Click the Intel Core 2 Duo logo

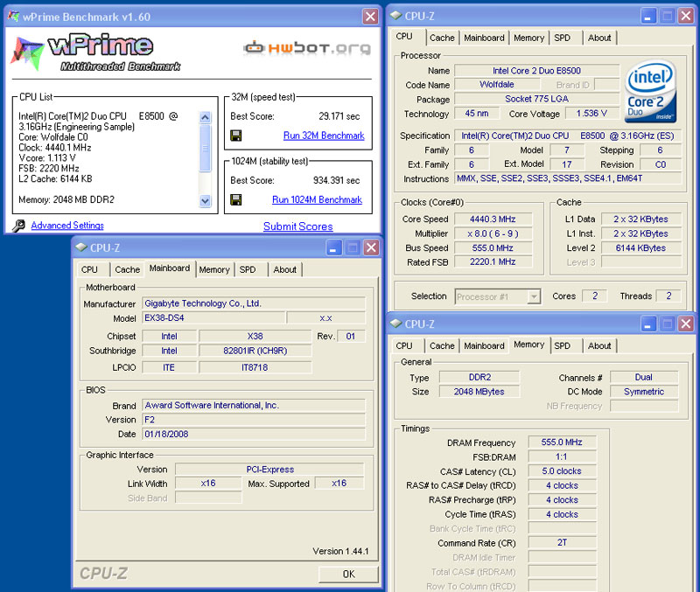(x=651, y=92)
